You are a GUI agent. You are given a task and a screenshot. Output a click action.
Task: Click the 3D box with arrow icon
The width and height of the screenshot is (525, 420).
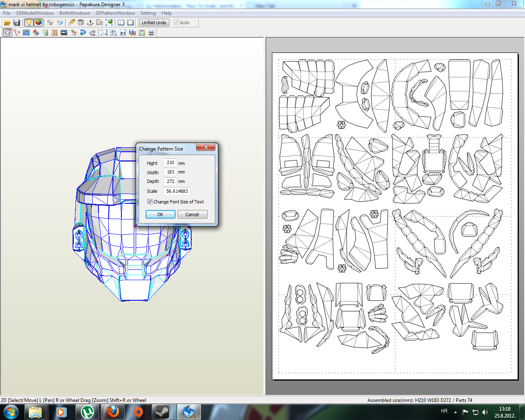[73, 32]
